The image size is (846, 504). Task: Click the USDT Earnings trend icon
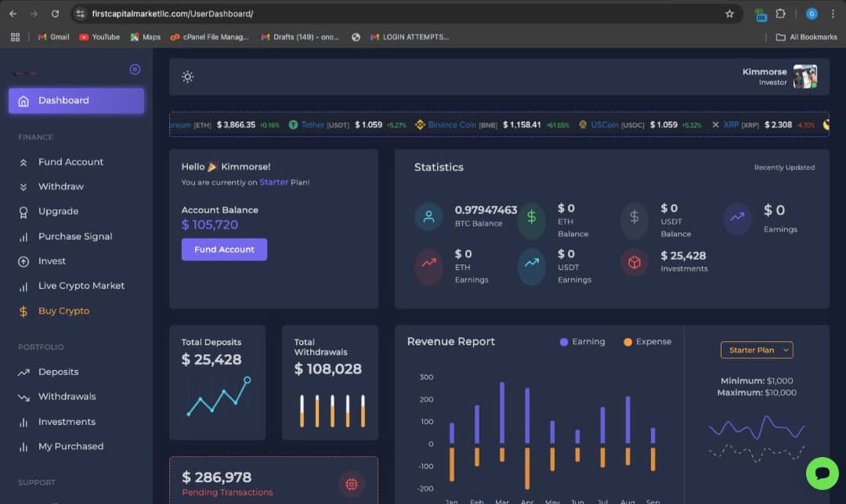point(531,262)
